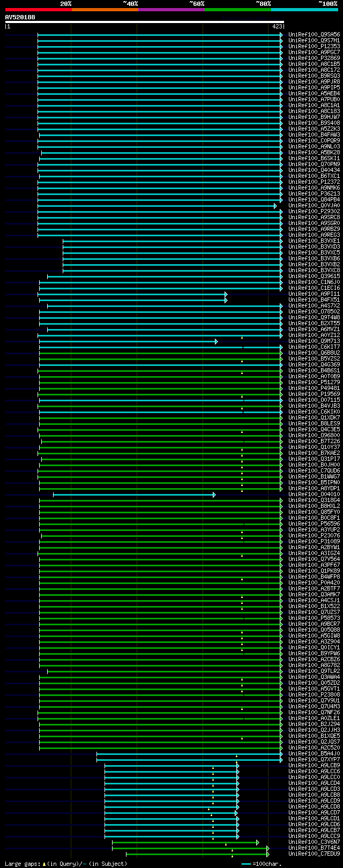Viewport: 343px width, 868px height.
Task: Click the alignment bar for UniRef100_Q0VJA0
Action: (157, 206)
